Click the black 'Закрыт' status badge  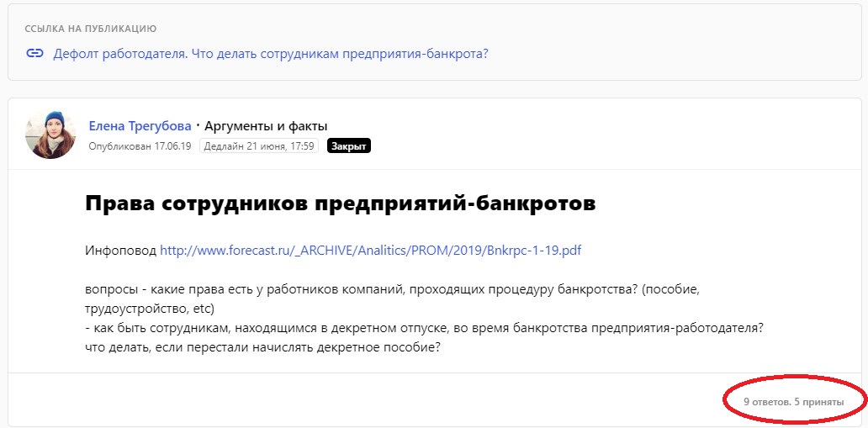(x=348, y=146)
